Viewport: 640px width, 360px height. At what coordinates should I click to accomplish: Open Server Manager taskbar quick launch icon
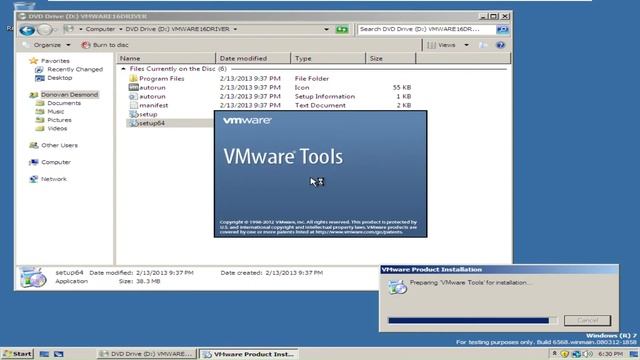tap(44, 354)
